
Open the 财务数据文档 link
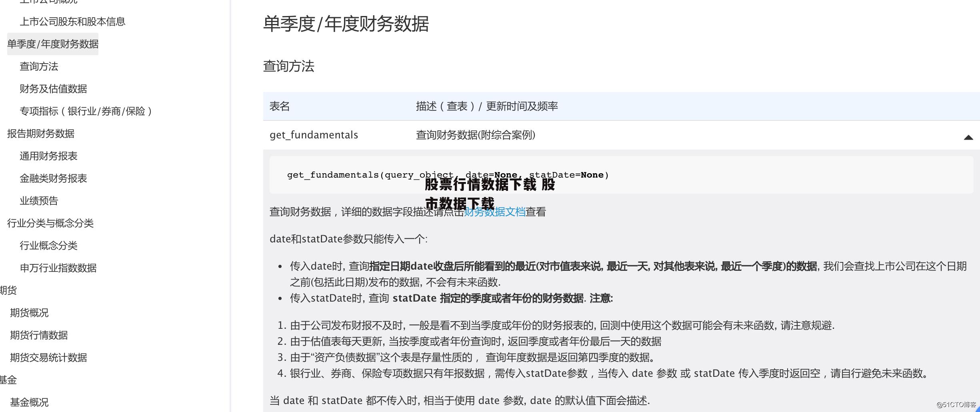click(x=495, y=212)
